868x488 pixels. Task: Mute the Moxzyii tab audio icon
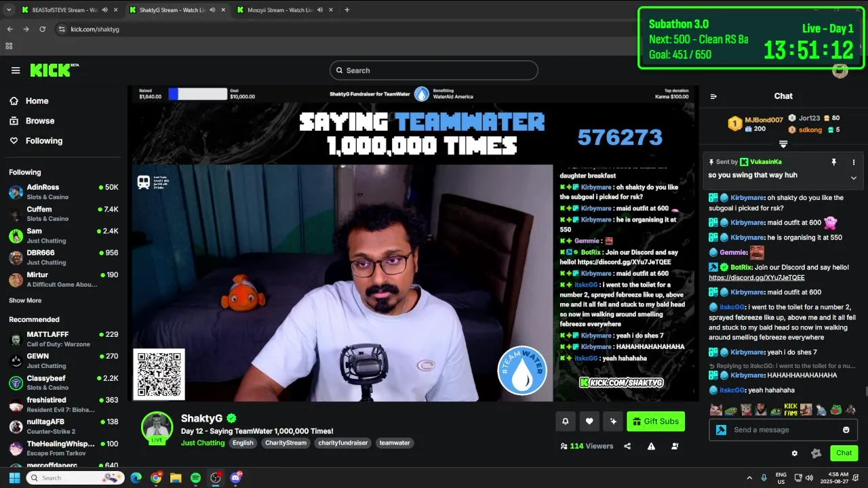pos(319,10)
